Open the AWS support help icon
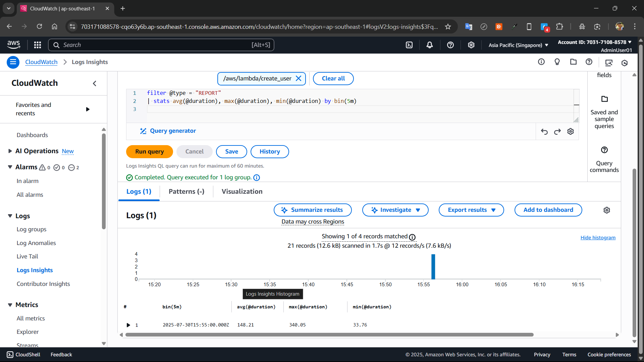This screenshot has width=644, height=362. click(x=450, y=45)
